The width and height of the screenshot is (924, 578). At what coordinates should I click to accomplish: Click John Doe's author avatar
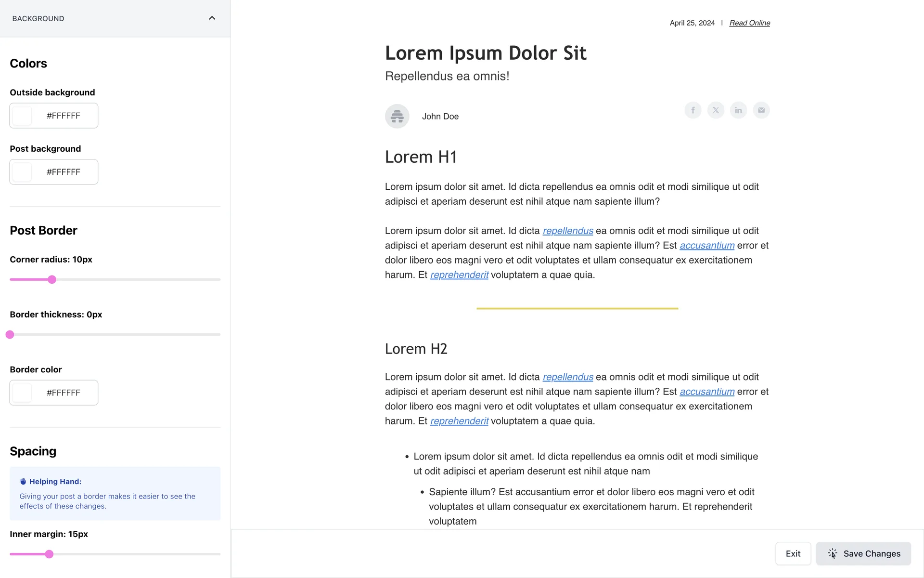point(397,116)
